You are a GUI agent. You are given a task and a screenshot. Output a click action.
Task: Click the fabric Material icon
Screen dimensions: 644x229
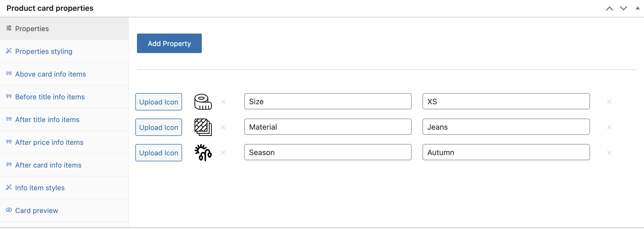pos(203,127)
